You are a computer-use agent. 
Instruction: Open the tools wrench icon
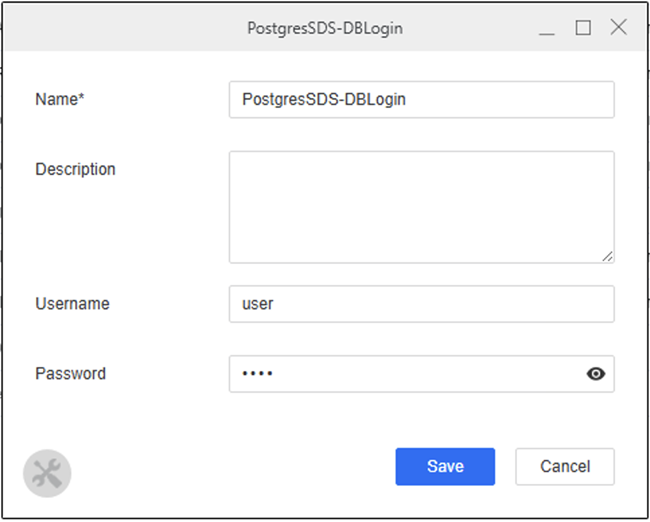click(47, 473)
